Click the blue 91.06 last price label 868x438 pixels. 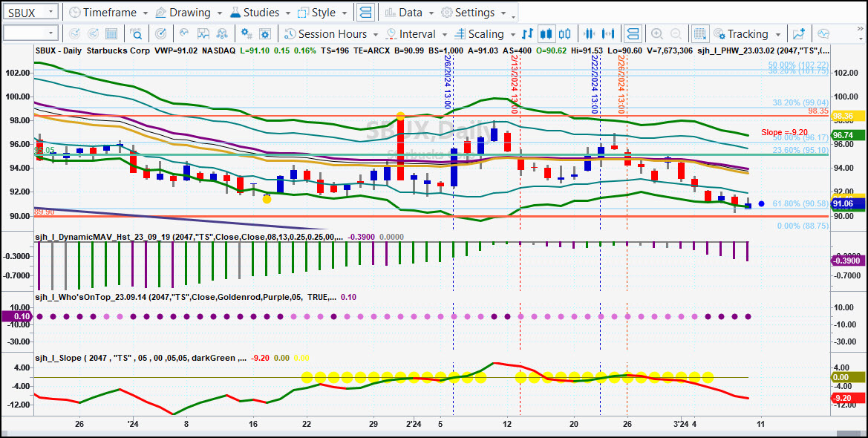tap(849, 203)
